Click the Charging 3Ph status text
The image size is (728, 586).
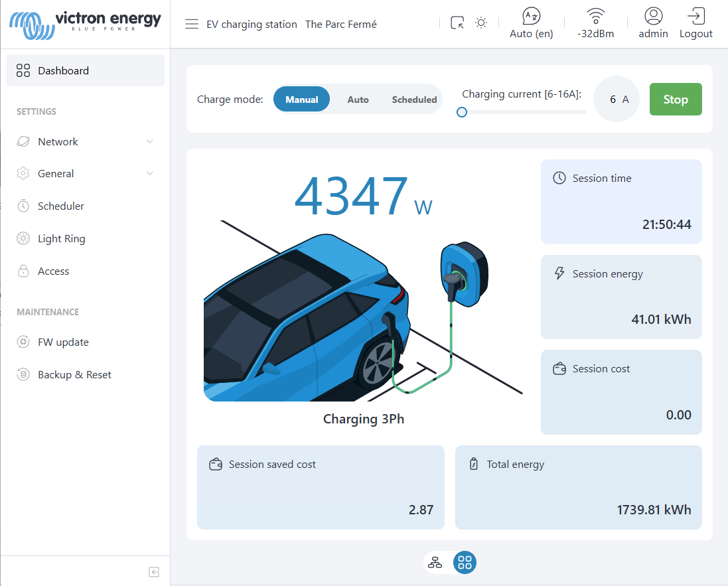tap(364, 419)
